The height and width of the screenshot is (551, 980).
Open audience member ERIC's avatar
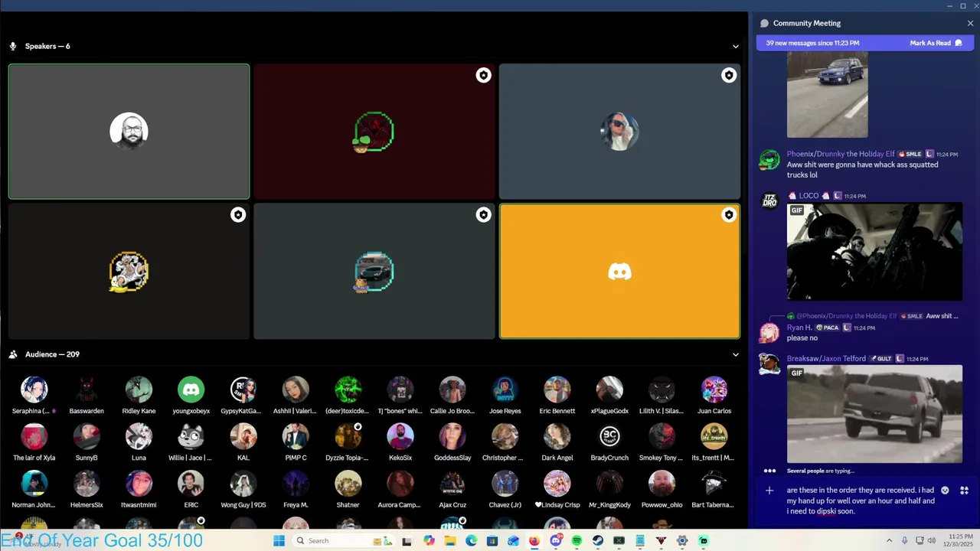tap(191, 484)
